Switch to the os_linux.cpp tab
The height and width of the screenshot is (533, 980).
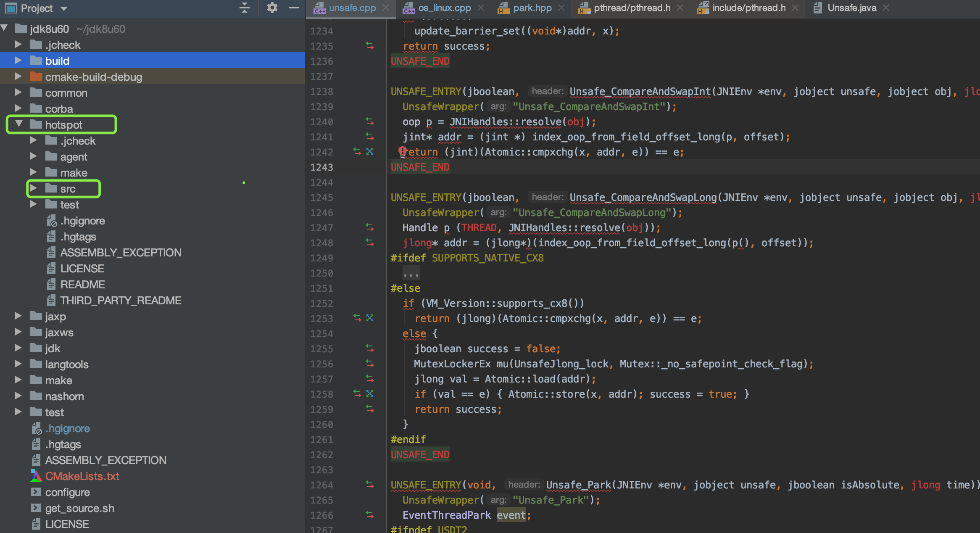[x=444, y=8]
